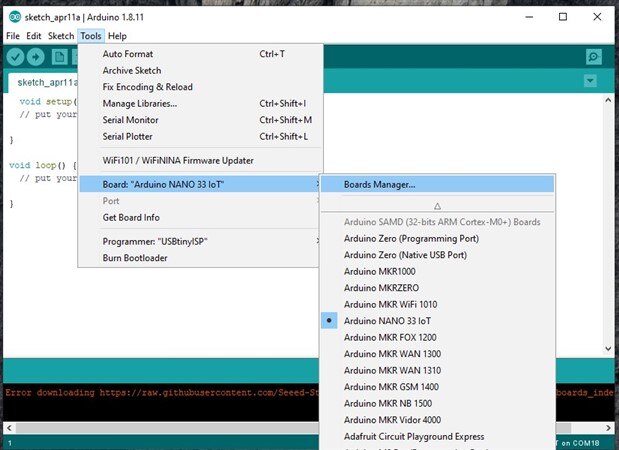Open the Serial Monitor magnifier icon
Screen dimensions: 619x450
click(593, 57)
